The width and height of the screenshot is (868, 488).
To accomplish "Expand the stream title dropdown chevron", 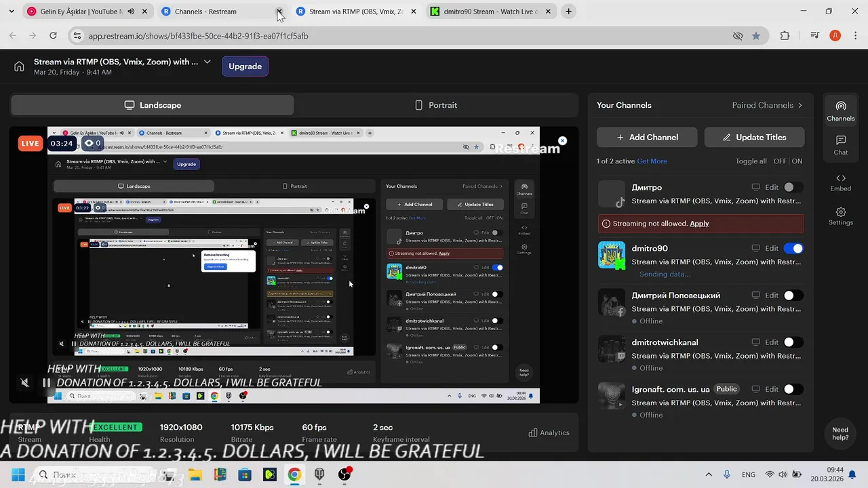I will 207,62.
